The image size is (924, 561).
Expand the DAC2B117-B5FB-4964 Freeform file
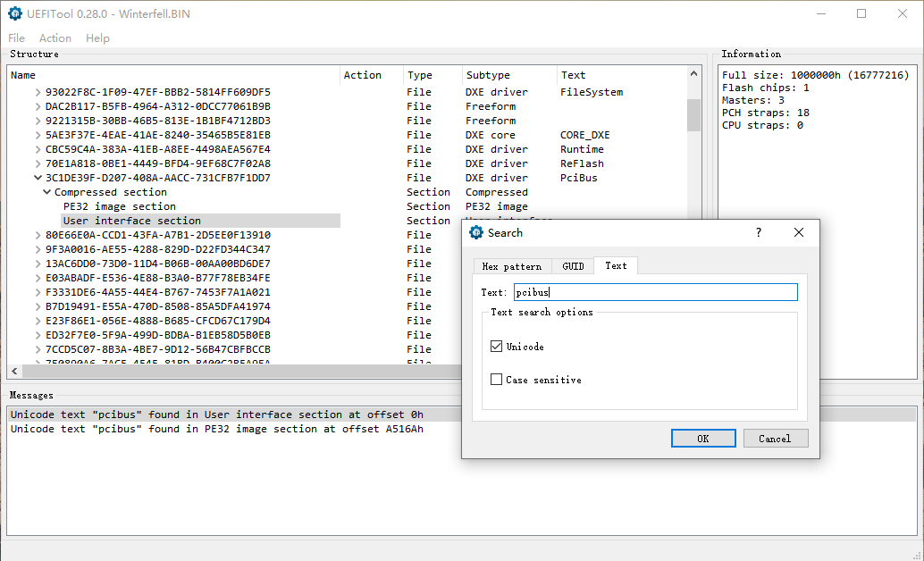tap(38, 106)
